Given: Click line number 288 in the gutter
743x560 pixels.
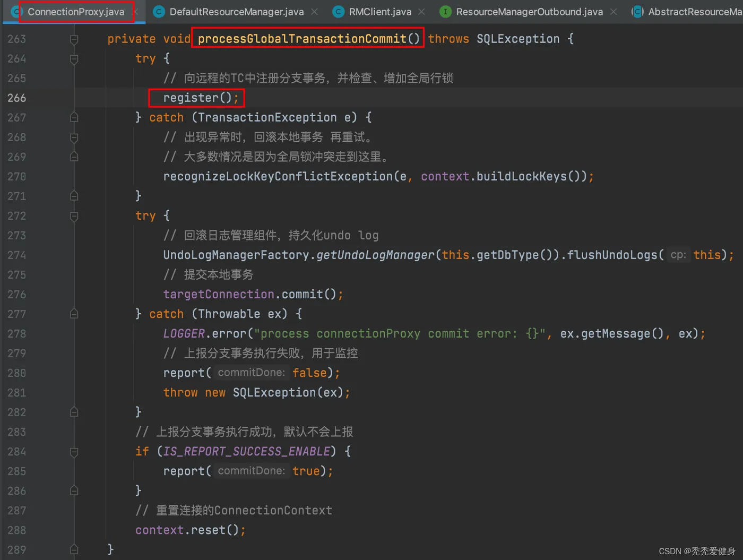Looking at the screenshot, I should click(16, 530).
